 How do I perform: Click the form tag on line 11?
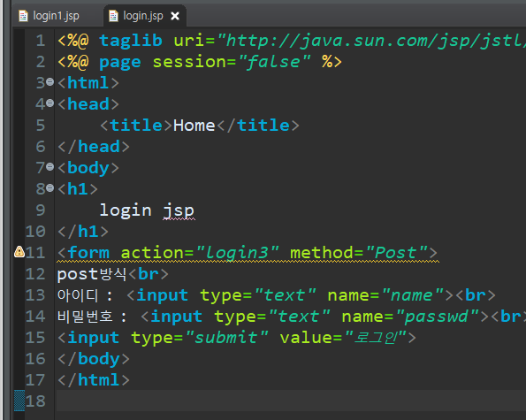[x=88, y=253]
